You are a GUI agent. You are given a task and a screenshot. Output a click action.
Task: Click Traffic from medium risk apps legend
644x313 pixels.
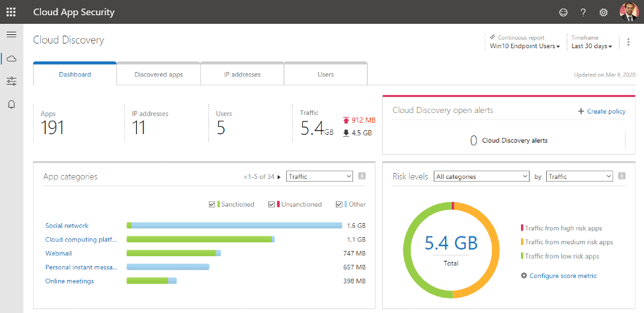point(567,242)
